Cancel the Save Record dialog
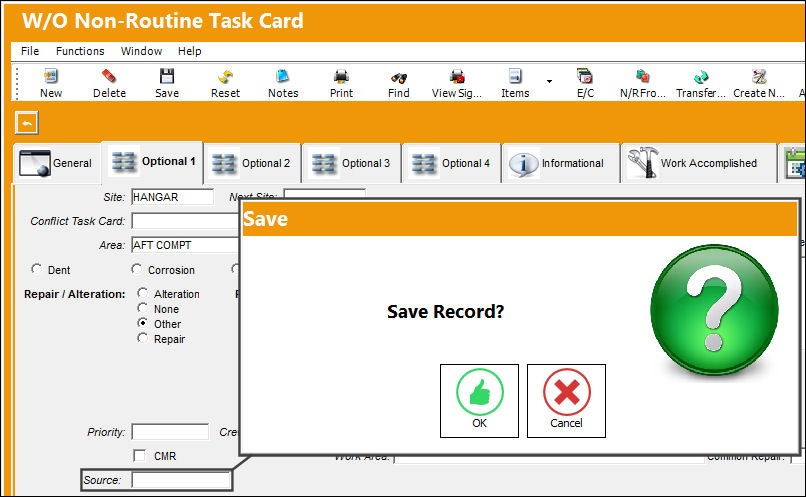 (x=566, y=401)
